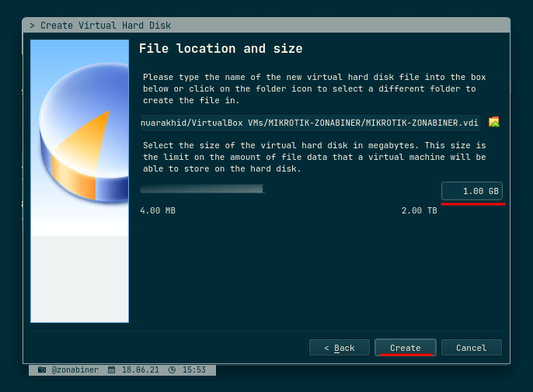This screenshot has height=392, width=533.
Task: Click the clock icon beside 15:53
Action: (172, 369)
